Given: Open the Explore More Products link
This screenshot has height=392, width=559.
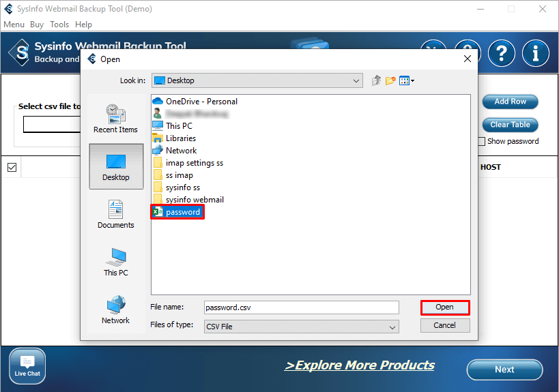Looking at the screenshot, I should click(x=359, y=365).
